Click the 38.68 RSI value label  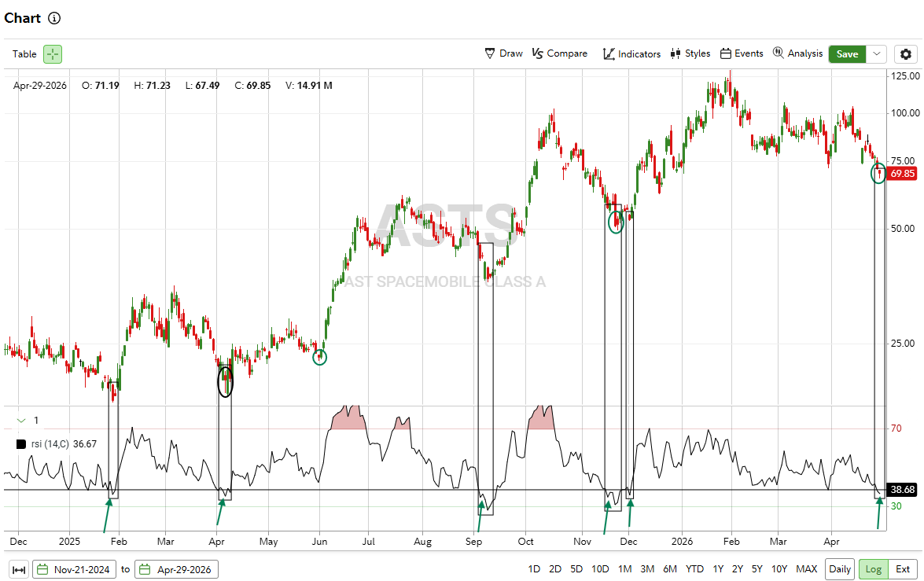902,491
